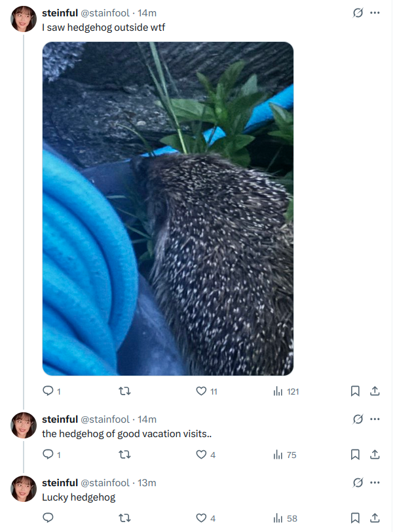Repost the hedgehog photo post

[x=124, y=391]
